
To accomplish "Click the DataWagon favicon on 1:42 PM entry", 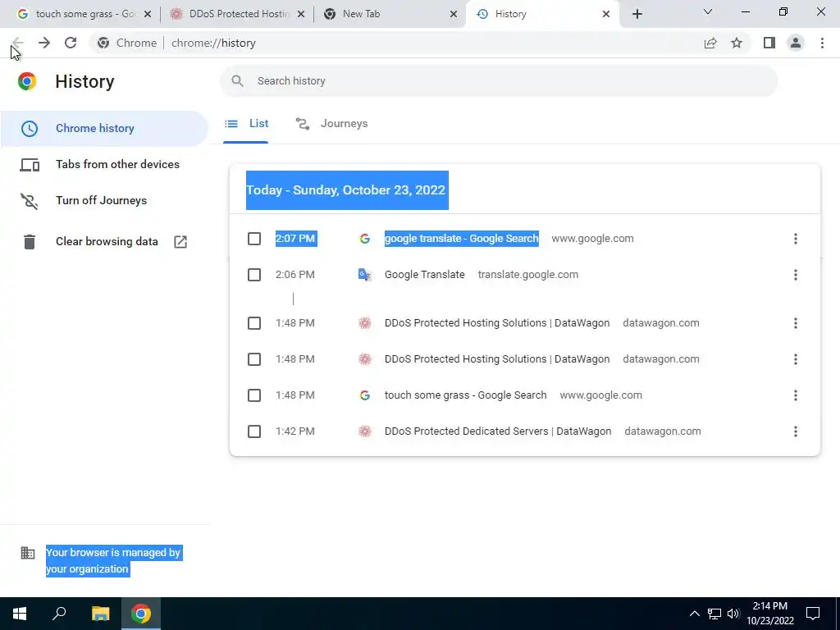I will [365, 431].
